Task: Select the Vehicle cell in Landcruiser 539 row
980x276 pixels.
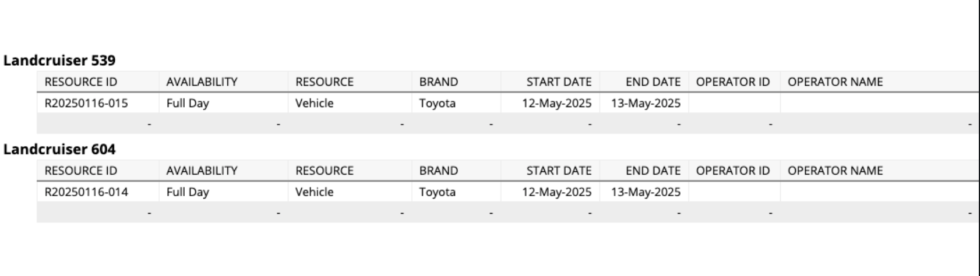Action: point(315,104)
